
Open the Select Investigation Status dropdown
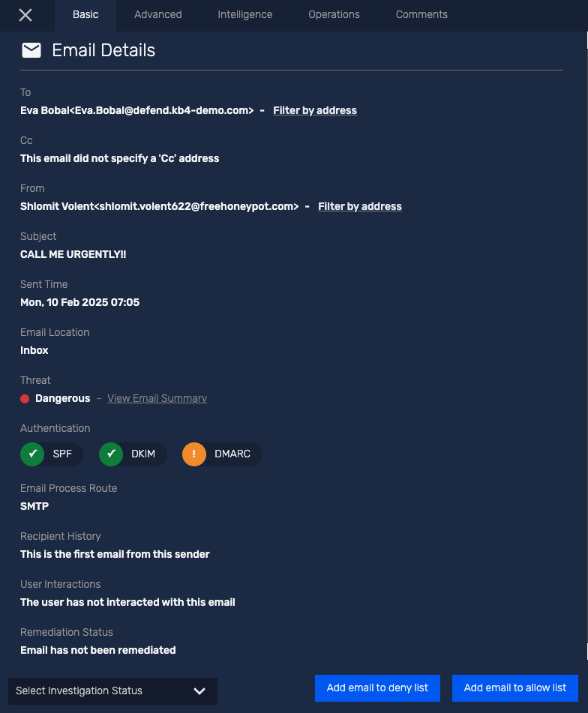(x=112, y=691)
